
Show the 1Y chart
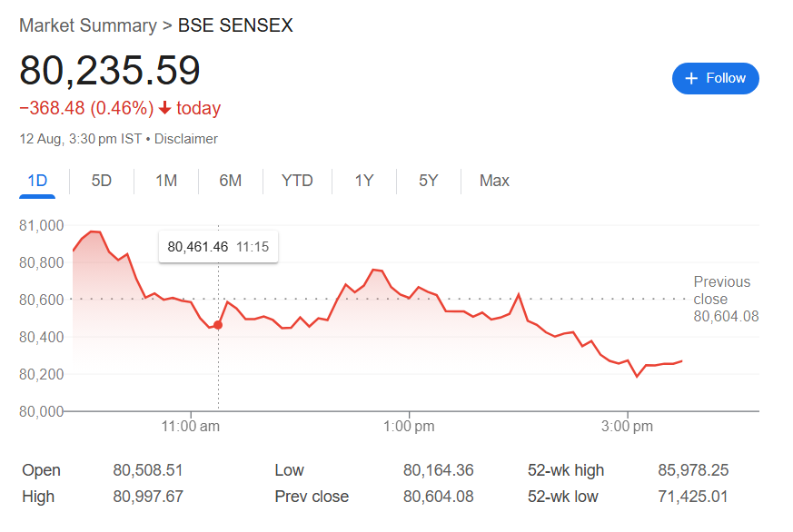364,181
